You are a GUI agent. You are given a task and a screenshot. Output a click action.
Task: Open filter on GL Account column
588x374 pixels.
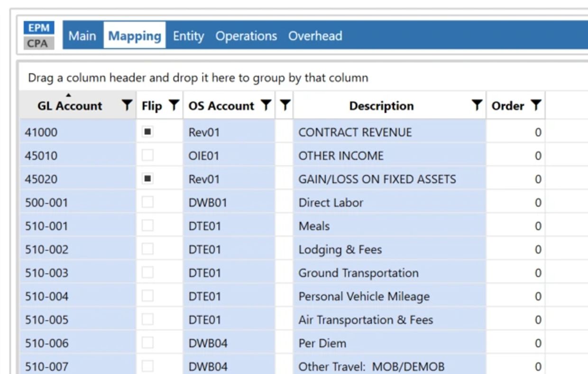(127, 106)
